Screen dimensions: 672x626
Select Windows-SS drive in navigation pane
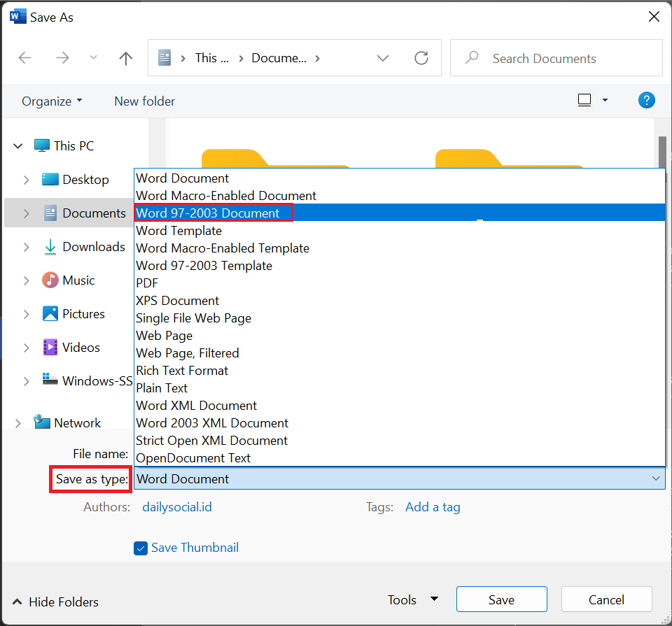[87, 380]
